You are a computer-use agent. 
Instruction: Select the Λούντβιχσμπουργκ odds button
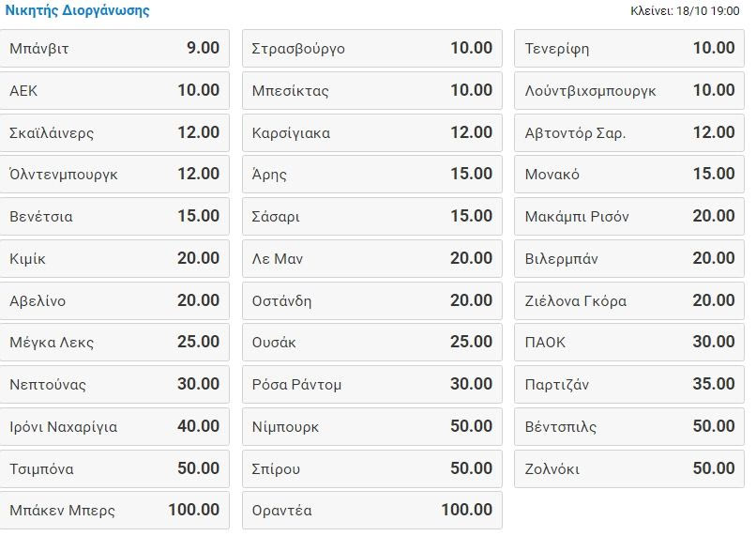tap(629, 91)
